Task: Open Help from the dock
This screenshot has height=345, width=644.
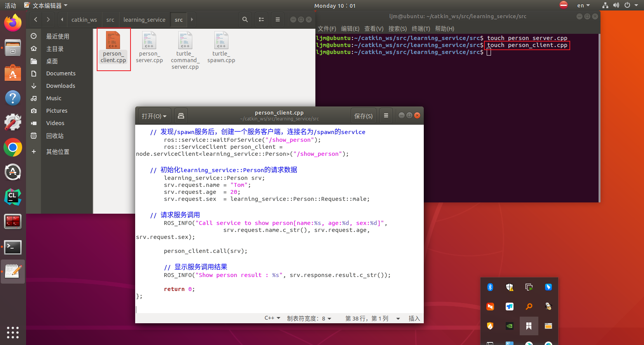Action: click(13, 98)
